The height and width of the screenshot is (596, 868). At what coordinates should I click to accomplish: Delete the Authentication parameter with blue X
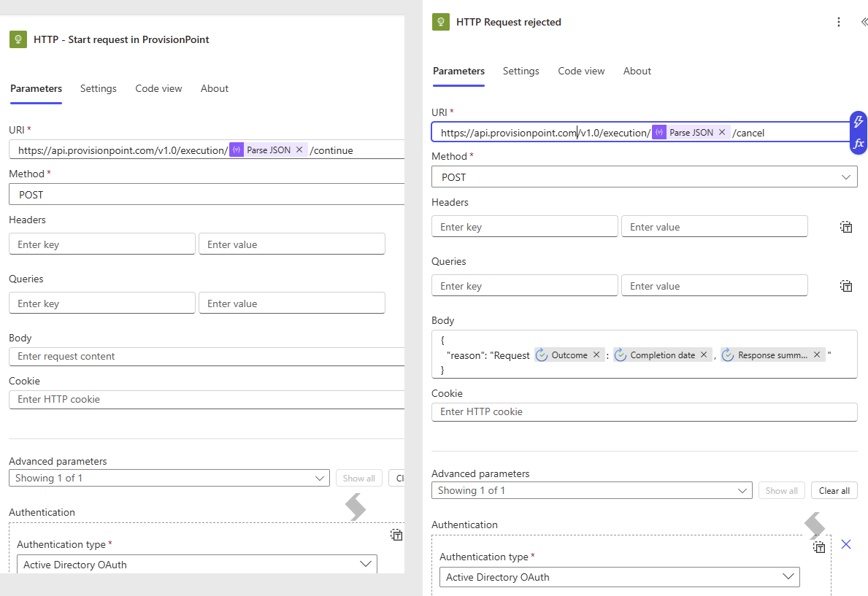(846, 544)
